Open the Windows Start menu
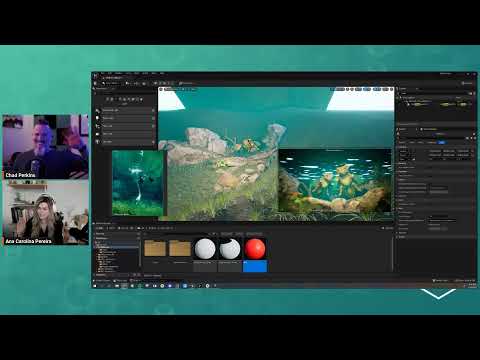The width and height of the screenshot is (480, 360). (95, 286)
